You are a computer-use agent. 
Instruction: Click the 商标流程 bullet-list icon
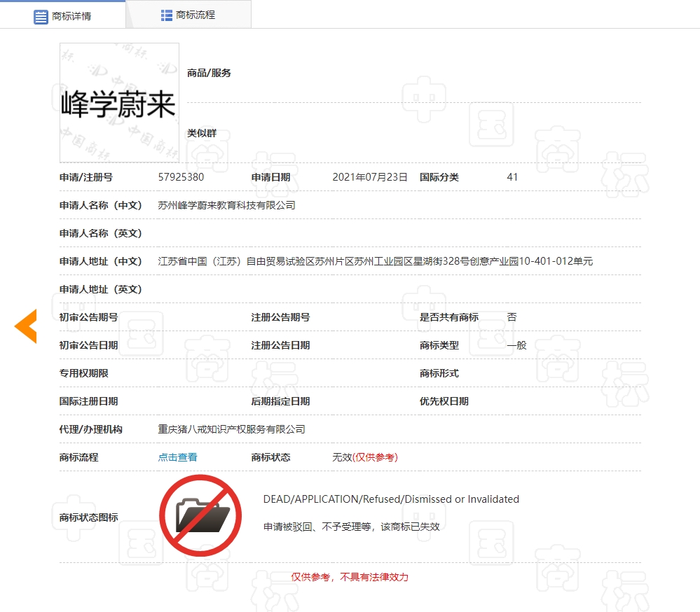pos(167,15)
